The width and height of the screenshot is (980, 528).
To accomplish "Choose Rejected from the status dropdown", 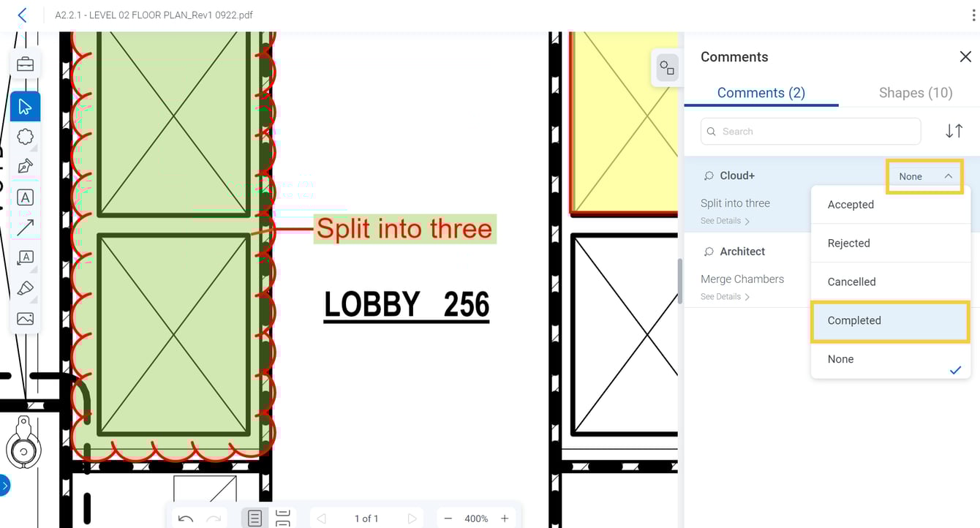I will (848, 243).
